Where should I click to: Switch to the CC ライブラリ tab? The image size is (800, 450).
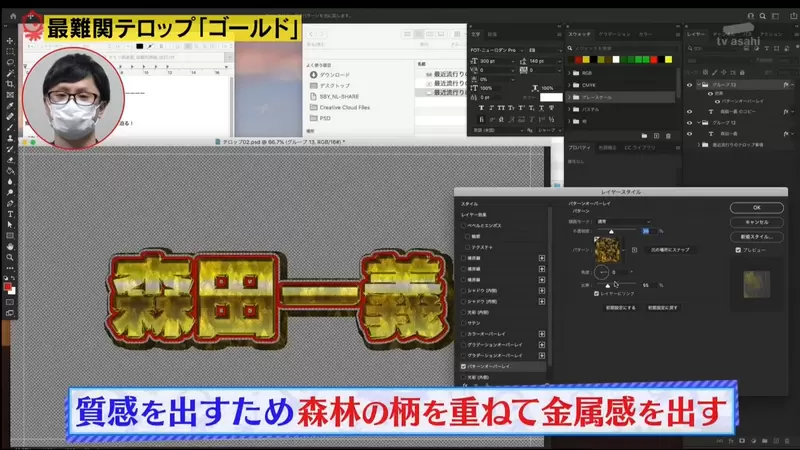click(x=641, y=147)
